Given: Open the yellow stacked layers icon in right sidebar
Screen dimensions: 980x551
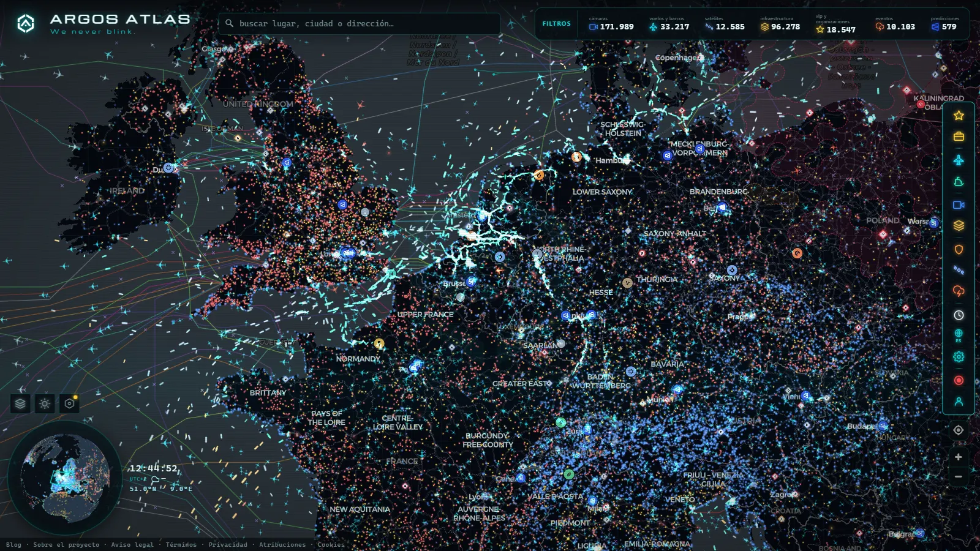Looking at the screenshot, I should coord(959,226).
